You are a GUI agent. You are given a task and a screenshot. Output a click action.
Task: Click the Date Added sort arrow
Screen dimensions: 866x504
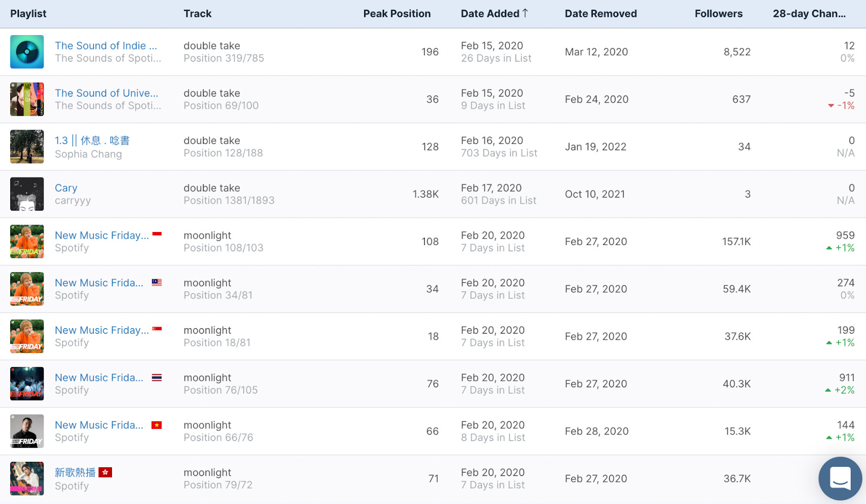point(525,13)
